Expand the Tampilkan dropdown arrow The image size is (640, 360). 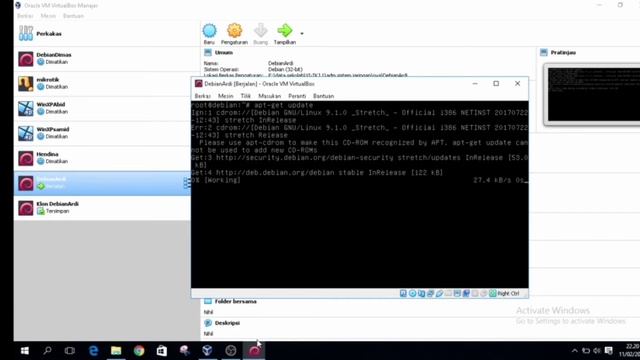302,33
